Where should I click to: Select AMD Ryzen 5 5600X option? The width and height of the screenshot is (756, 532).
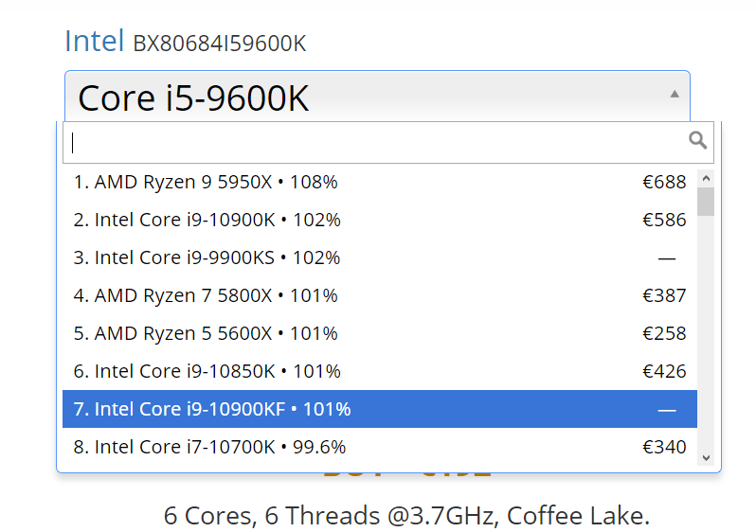[380, 333]
